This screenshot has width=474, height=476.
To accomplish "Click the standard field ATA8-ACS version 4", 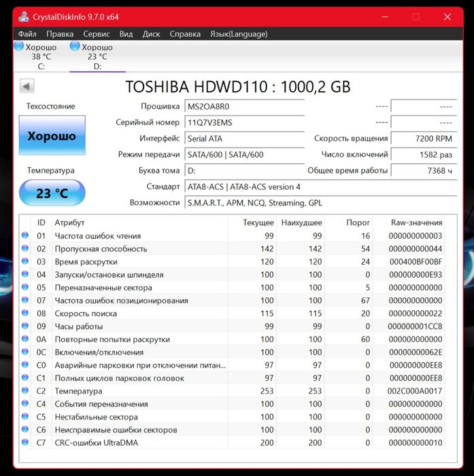I will click(x=321, y=187).
